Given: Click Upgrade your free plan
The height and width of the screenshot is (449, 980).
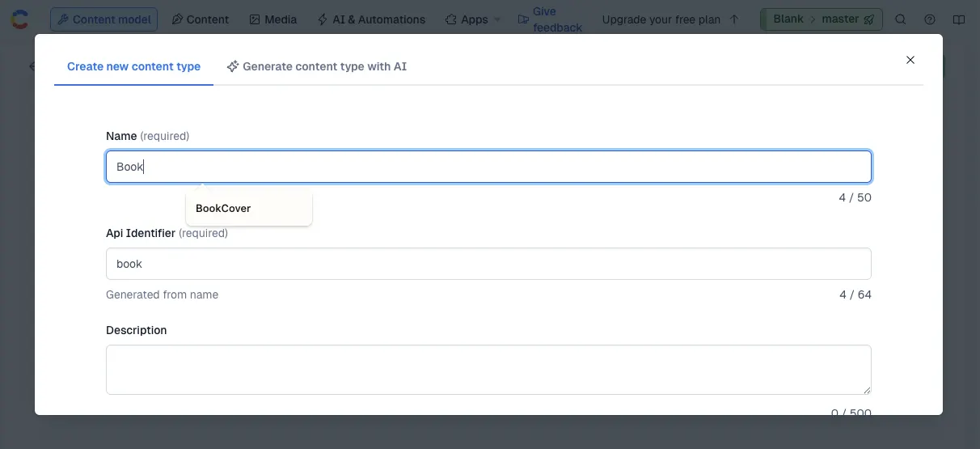Looking at the screenshot, I should tap(670, 19).
